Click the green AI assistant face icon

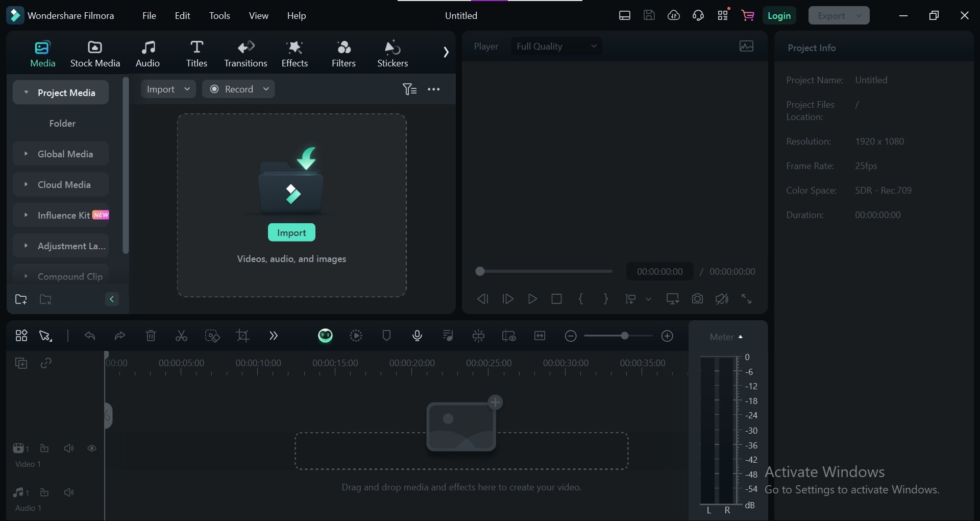[325, 336]
